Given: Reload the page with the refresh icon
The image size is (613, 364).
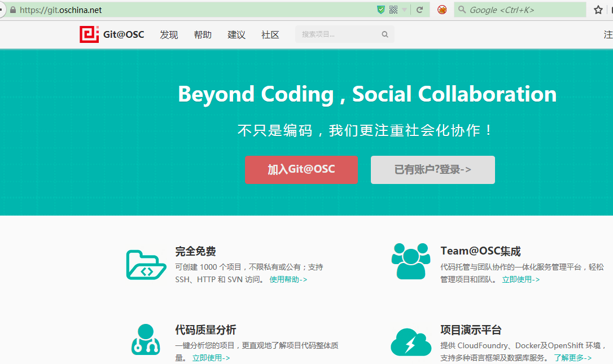Looking at the screenshot, I should [419, 10].
